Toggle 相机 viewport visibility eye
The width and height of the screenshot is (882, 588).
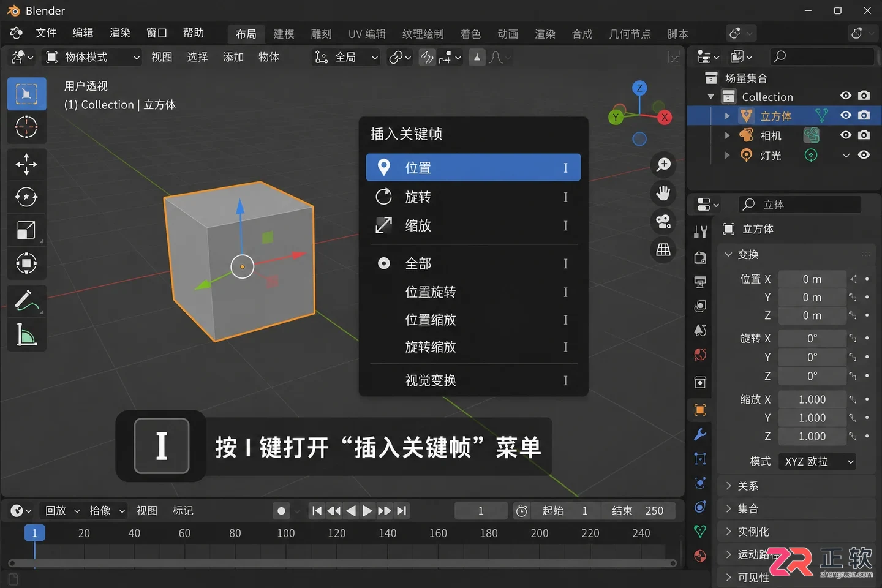[x=846, y=135]
